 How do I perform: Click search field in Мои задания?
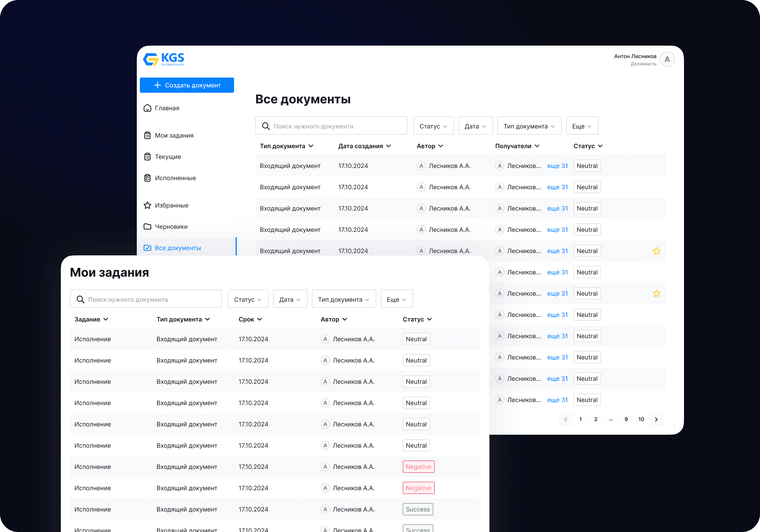click(x=152, y=299)
